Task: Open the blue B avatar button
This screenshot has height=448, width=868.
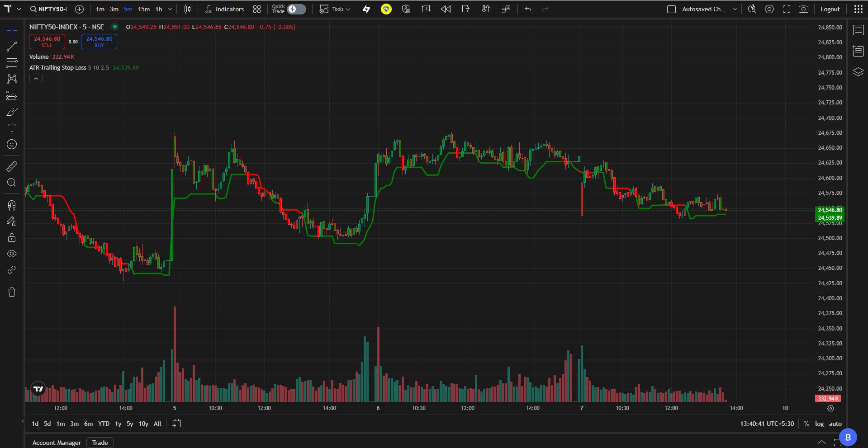Action: click(x=848, y=437)
